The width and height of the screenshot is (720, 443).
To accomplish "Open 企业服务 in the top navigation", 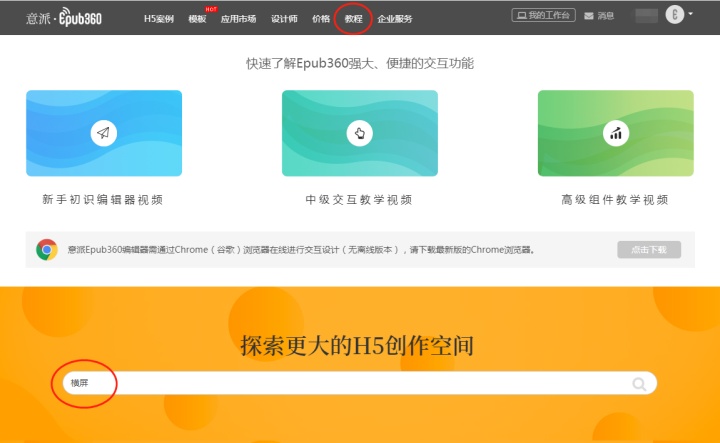I will (395, 19).
